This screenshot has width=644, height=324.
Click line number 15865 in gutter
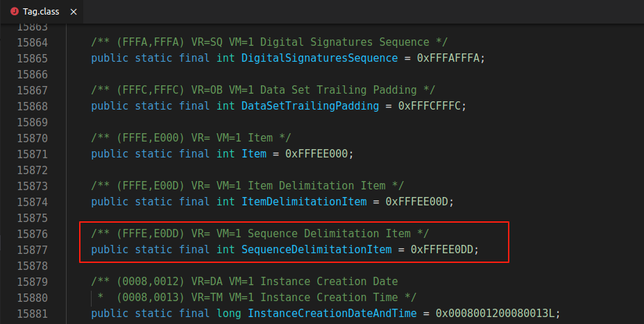(x=33, y=58)
